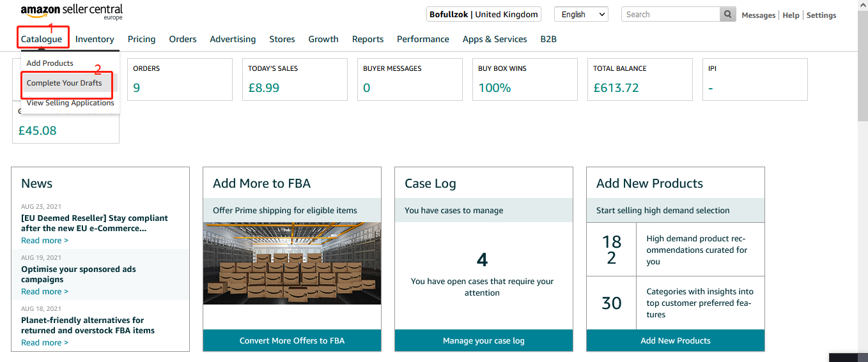Open the BUYER MESSAGES summary card

tap(410, 79)
